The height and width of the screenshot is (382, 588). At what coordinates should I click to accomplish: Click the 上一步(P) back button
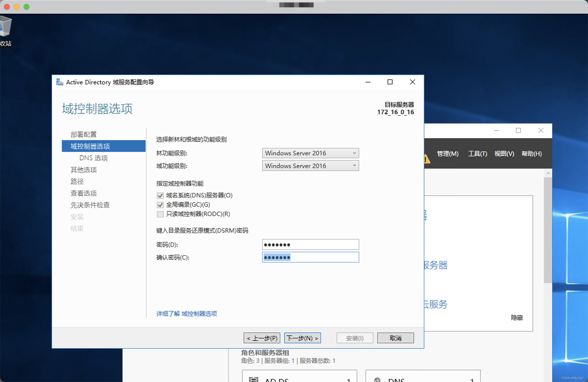point(262,338)
